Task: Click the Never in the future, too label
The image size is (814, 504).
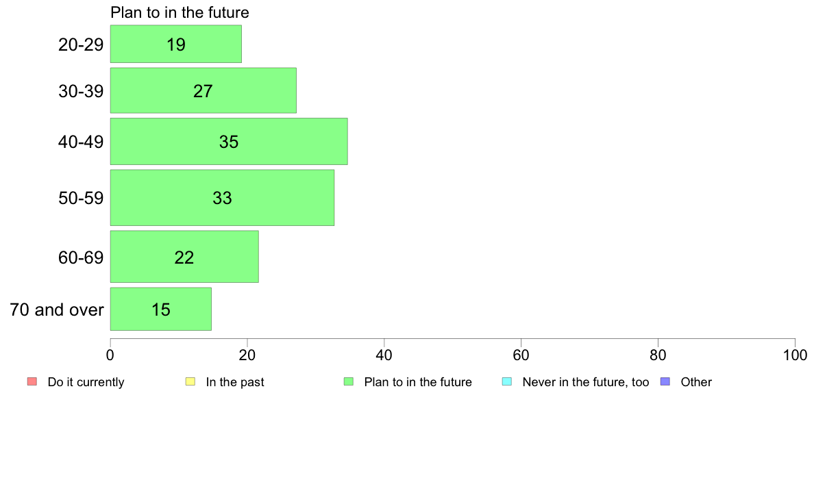Action: 586,382
